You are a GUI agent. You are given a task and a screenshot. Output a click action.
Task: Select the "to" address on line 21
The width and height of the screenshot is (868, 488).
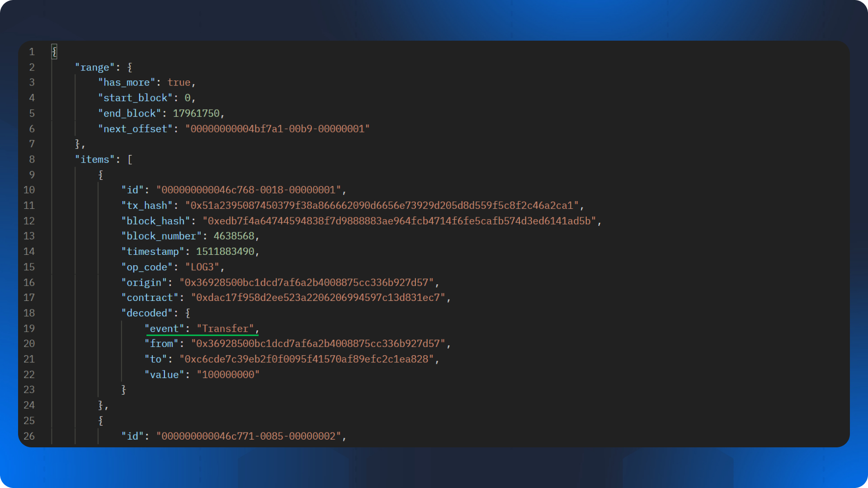[x=307, y=359]
